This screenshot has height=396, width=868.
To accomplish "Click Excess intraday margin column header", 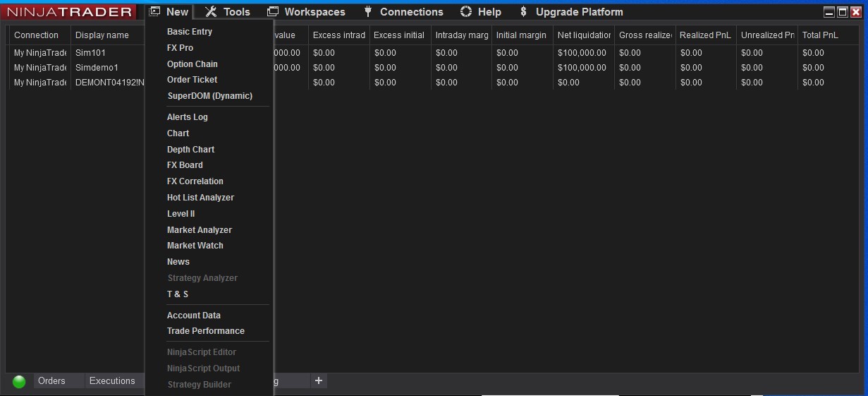I will coord(339,35).
